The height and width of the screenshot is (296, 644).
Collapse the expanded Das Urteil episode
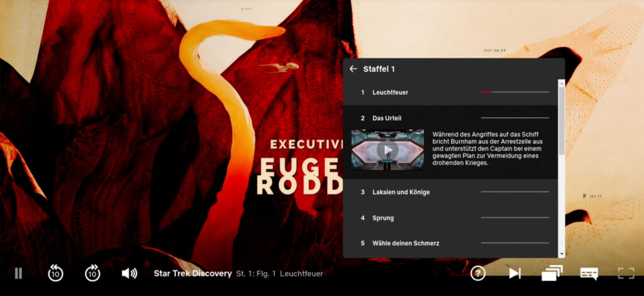[x=386, y=118]
